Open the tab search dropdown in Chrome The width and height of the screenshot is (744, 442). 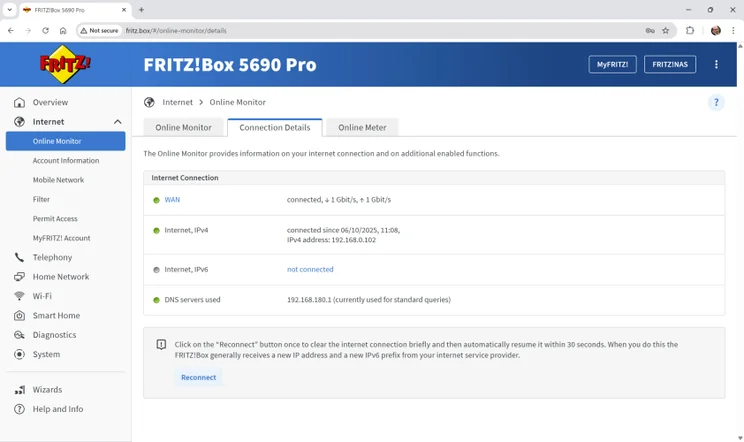pyautogui.click(x=10, y=10)
